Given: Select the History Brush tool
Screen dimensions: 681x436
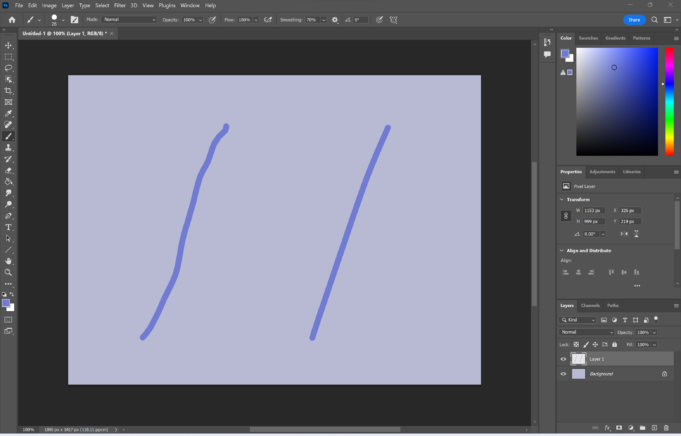Looking at the screenshot, I should (8, 159).
